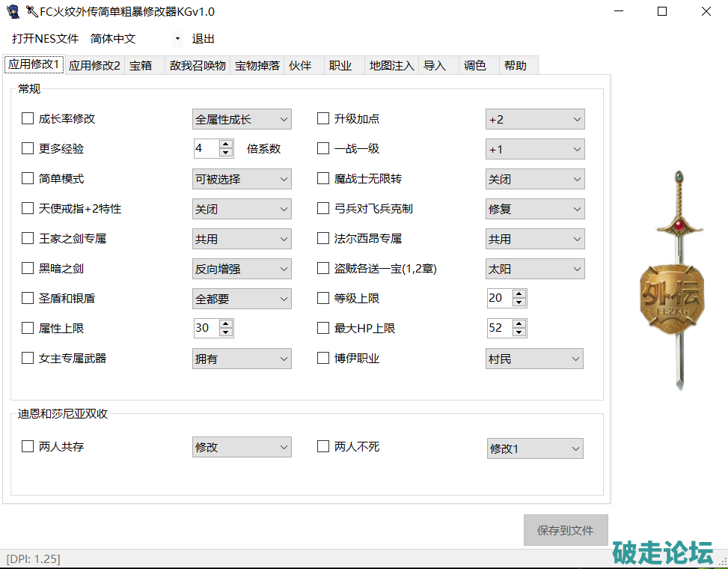Toggle the 黑暗之剑 checkbox
Viewport: 728px width, 569px height.
click(x=28, y=268)
